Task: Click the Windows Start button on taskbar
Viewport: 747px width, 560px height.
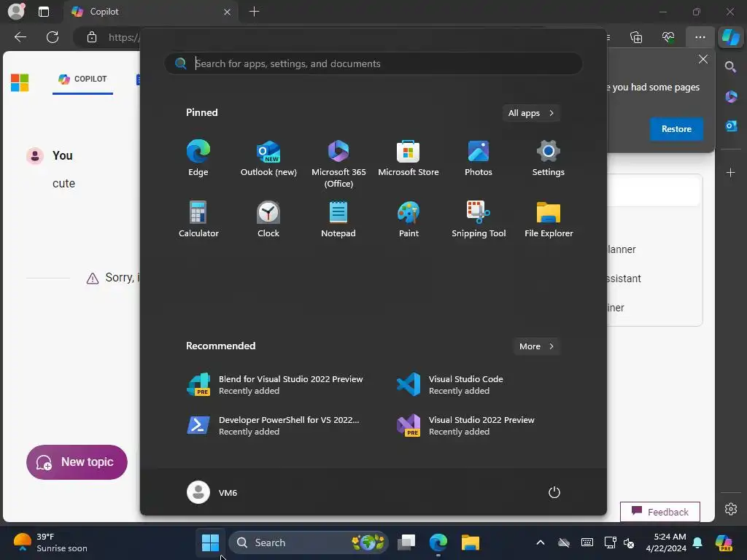Action: click(210, 542)
